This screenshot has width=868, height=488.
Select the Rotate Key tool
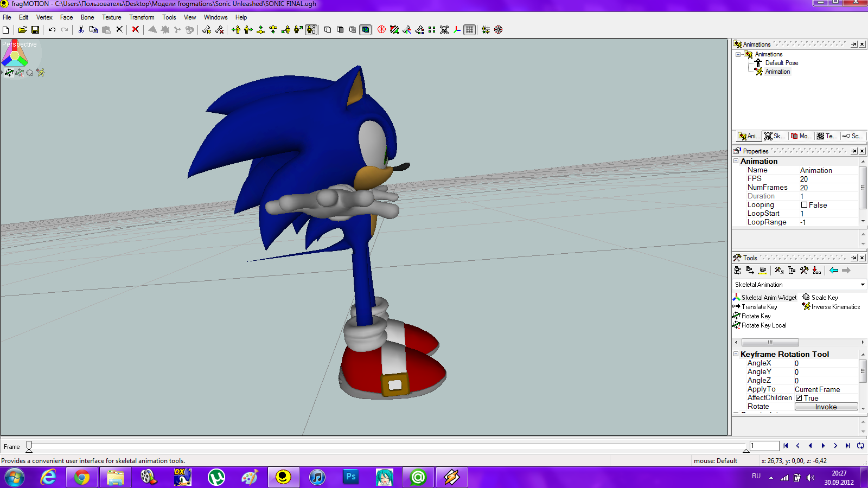751,316
